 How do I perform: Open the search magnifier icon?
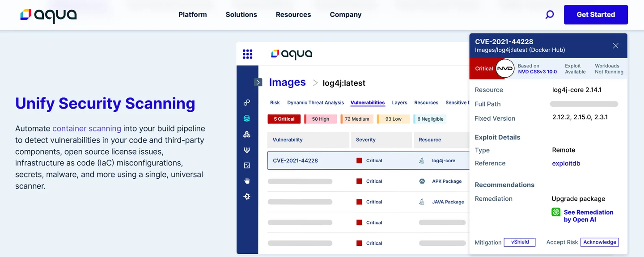tap(550, 15)
